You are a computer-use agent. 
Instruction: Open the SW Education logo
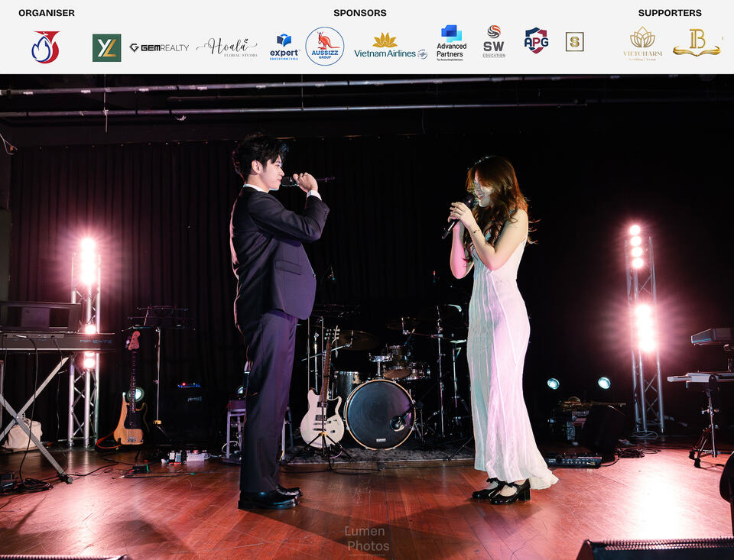(494, 42)
